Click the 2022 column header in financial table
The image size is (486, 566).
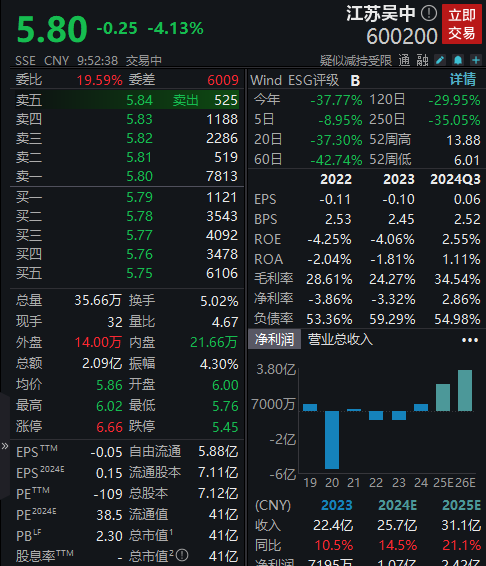tap(336, 179)
